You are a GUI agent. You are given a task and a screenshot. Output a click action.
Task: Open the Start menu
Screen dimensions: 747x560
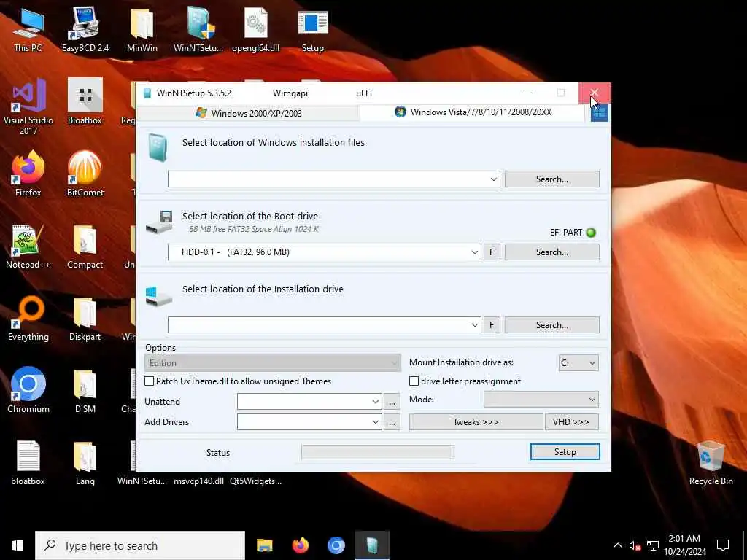coord(18,545)
